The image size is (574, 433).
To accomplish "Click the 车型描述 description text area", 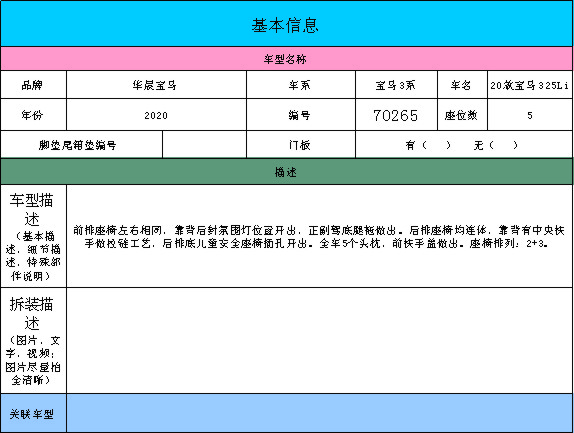I will click(319, 236).
